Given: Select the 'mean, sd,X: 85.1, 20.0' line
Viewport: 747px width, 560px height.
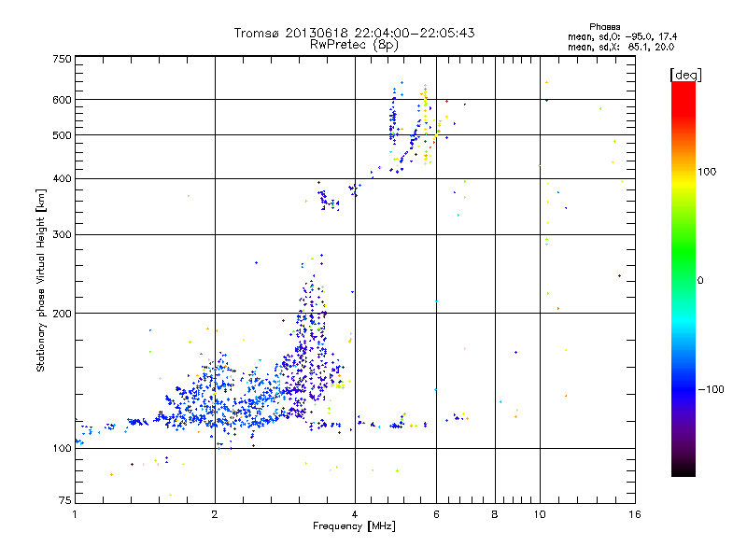Looking at the screenshot, I should click(x=621, y=48).
